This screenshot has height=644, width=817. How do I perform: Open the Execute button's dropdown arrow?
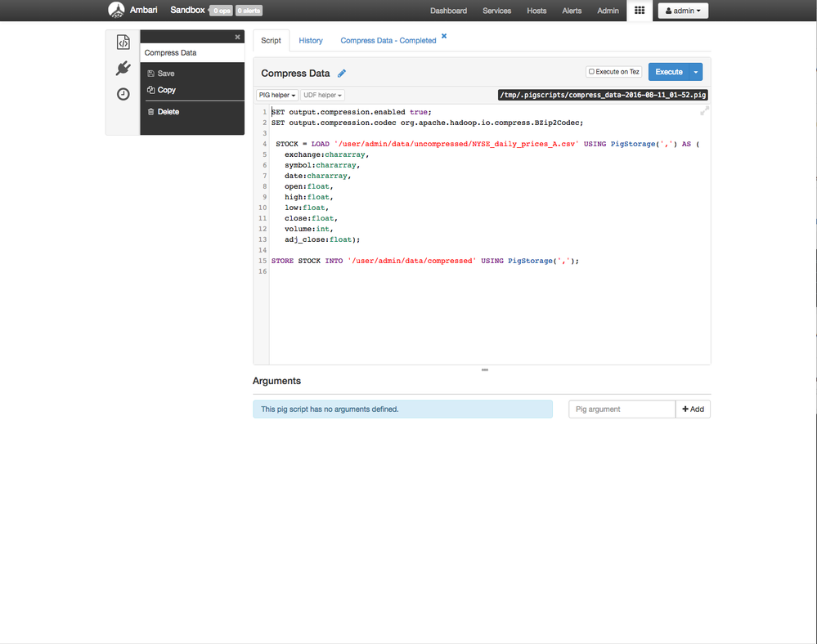click(696, 72)
